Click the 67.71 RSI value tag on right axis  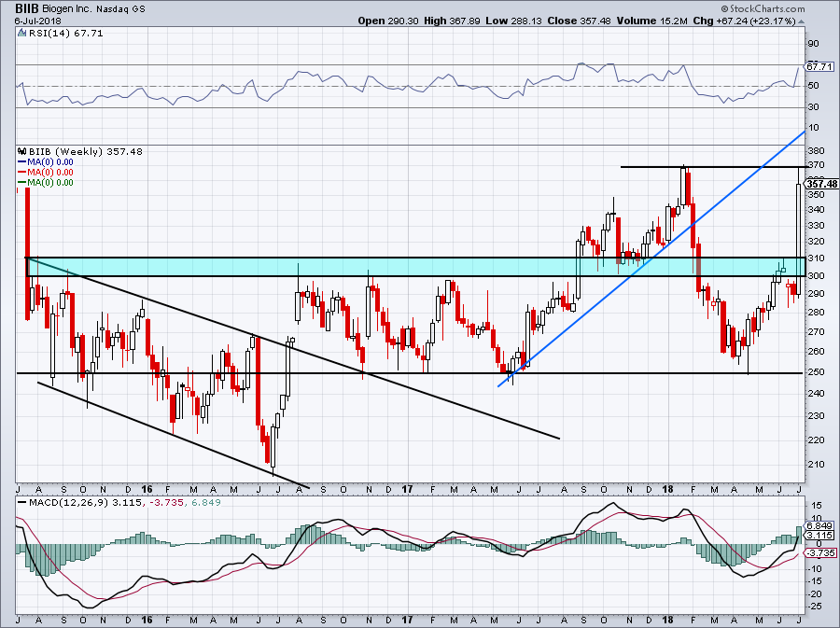point(820,66)
